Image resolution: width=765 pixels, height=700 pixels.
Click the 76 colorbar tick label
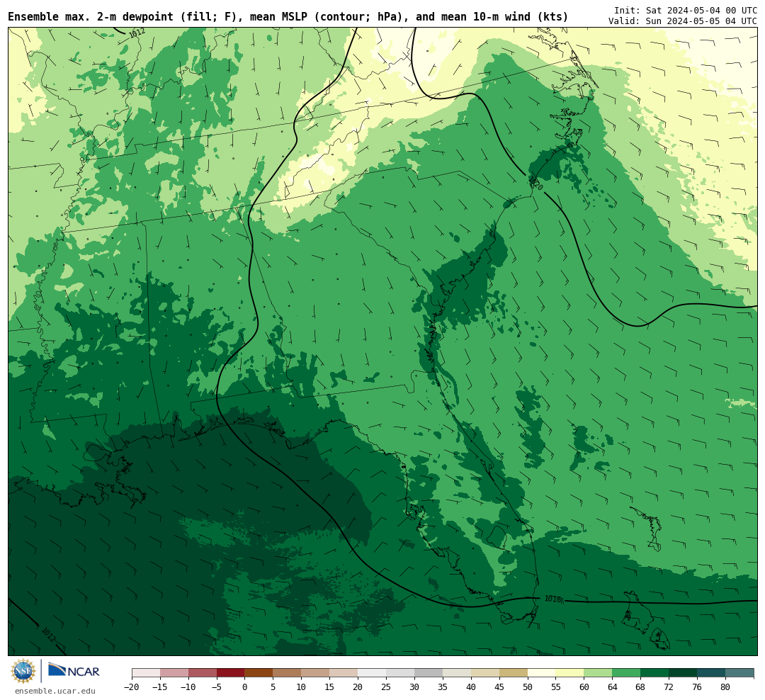pyautogui.click(x=698, y=687)
